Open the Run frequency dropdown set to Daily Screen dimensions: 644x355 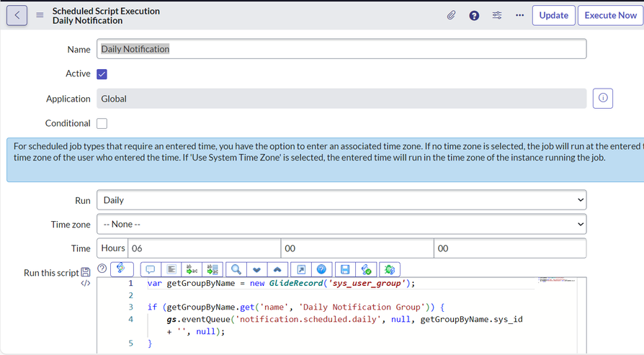click(x=341, y=200)
